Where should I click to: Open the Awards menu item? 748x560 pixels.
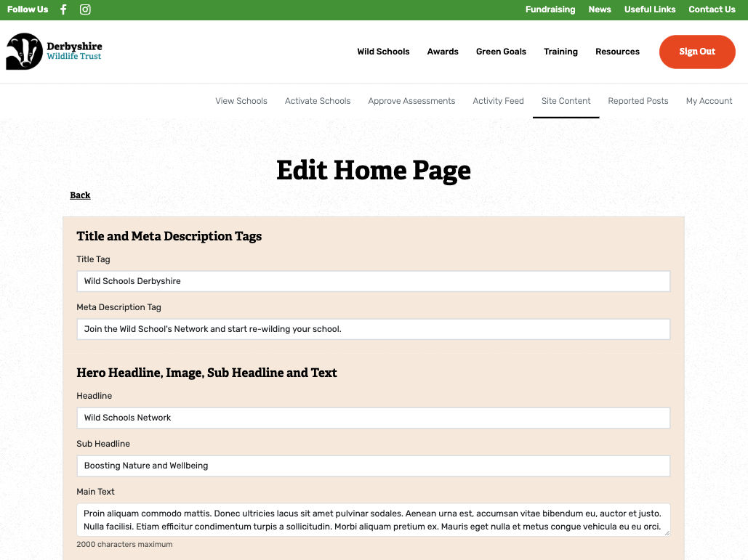click(443, 52)
